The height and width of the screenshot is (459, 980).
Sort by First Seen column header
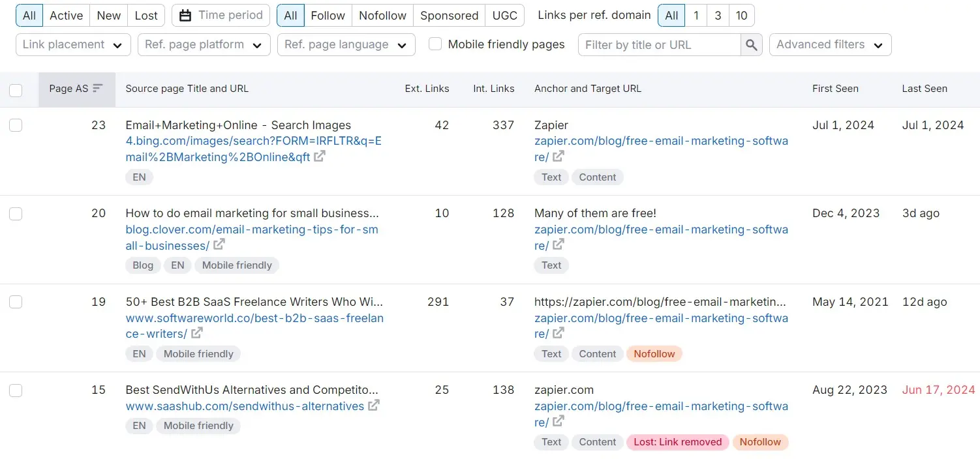click(x=835, y=89)
